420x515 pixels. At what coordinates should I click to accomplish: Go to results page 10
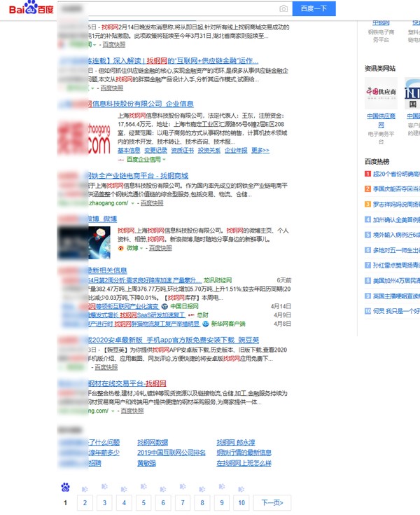click(241, 502)
